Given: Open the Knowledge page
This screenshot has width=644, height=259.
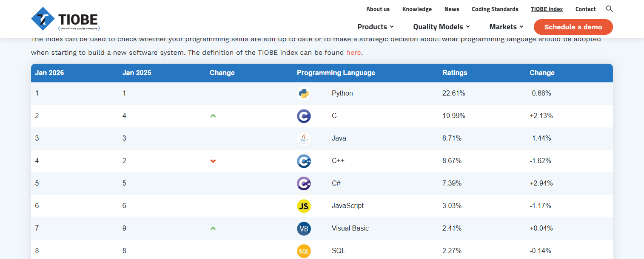Looking at the screenshot, I should (417, 9).
